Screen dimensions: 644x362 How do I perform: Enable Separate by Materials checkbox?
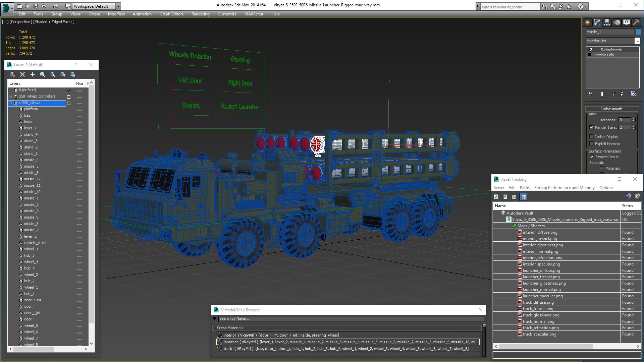tap(602, 168)
